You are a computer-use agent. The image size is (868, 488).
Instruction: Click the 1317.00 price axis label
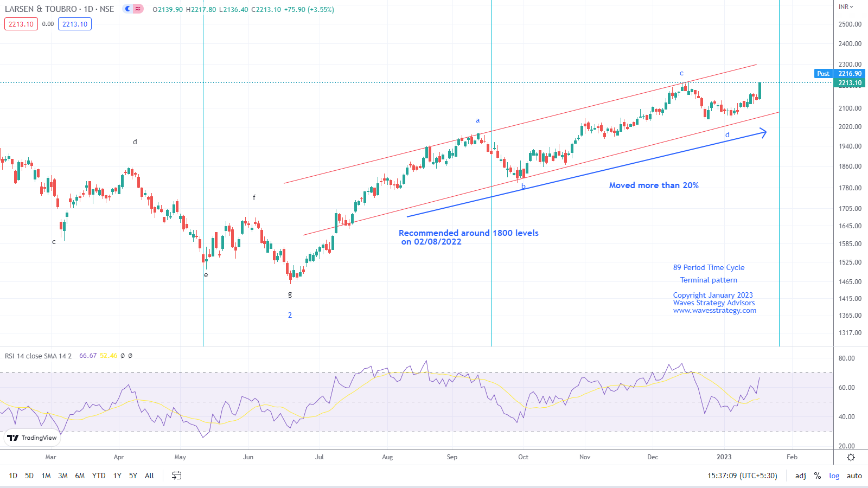tap(850, 333)
